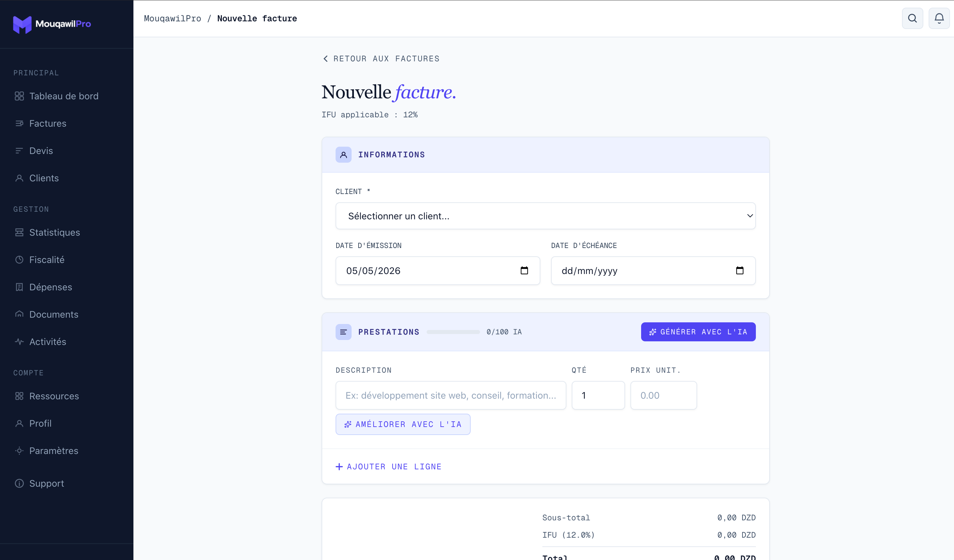954x560 pixels.
Task: Open the search icon in header
Action: pyautogui.click(x=912, y=18)
